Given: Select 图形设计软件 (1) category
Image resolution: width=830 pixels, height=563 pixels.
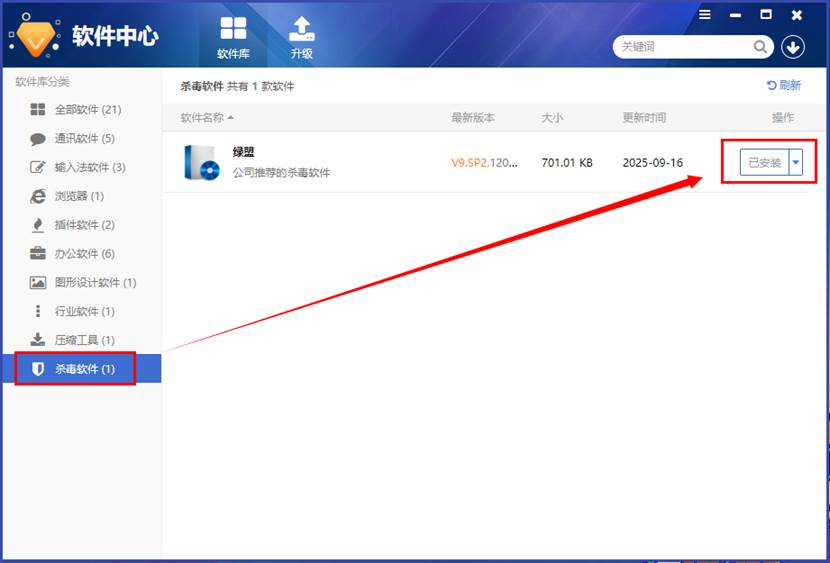Looking at the screenshot, I should (95, 283).
